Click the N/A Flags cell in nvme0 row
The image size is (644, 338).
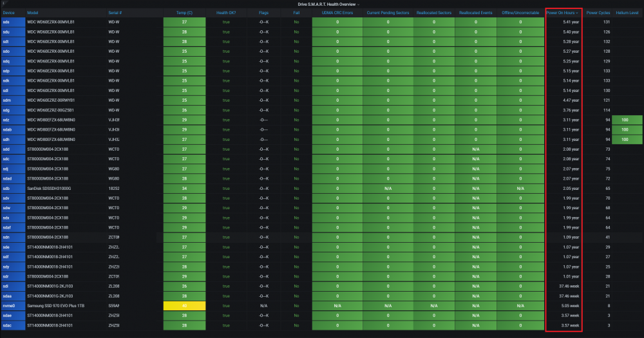[x=263, y=306]
